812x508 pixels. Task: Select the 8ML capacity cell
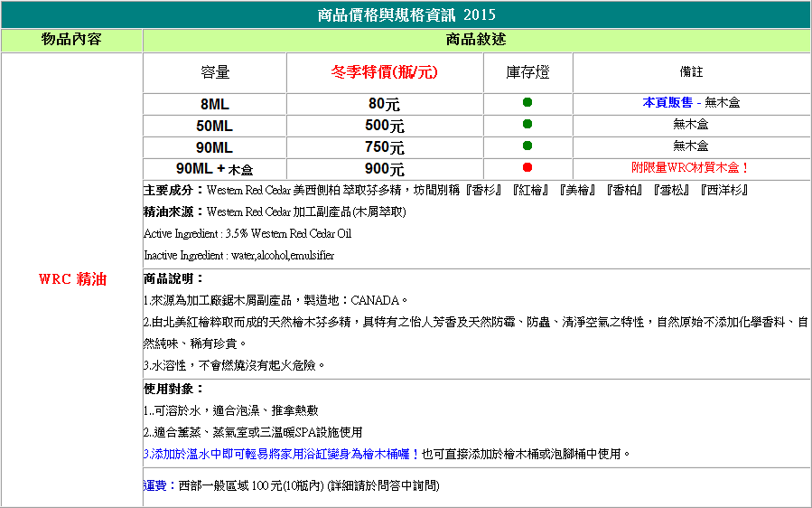(x=214, y=104)
